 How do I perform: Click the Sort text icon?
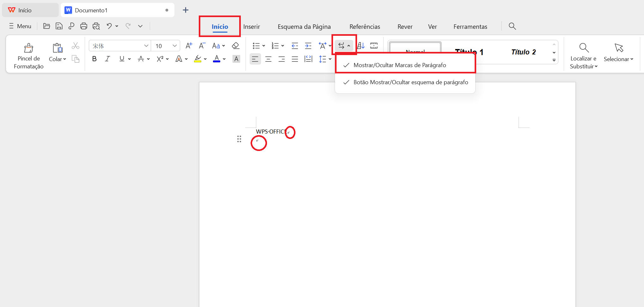[361, 46]
